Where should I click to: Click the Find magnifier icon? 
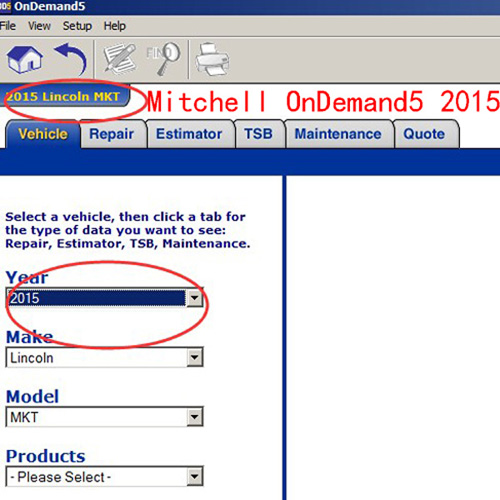click(163, 58)
